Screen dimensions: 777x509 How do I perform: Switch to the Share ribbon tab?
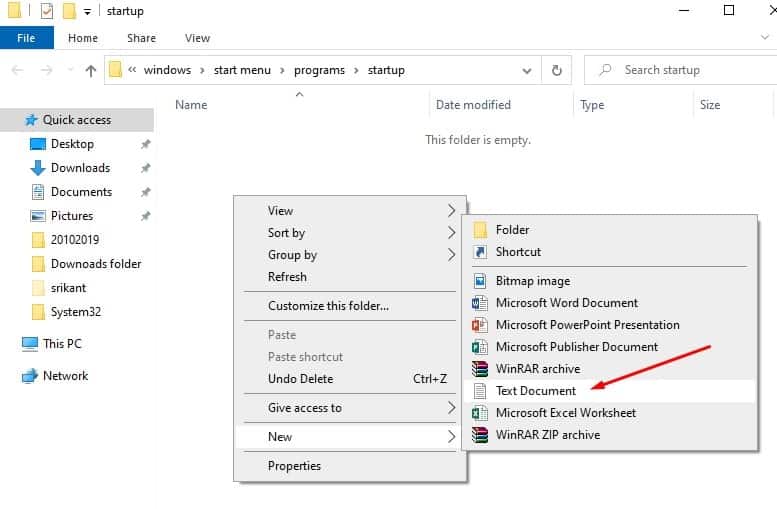pos(141,38)
